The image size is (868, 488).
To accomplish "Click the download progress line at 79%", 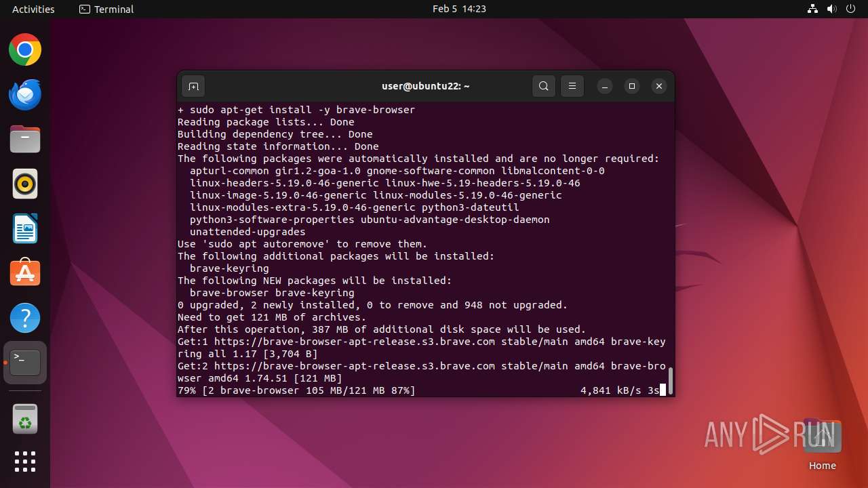I will (x=296, y=390).
